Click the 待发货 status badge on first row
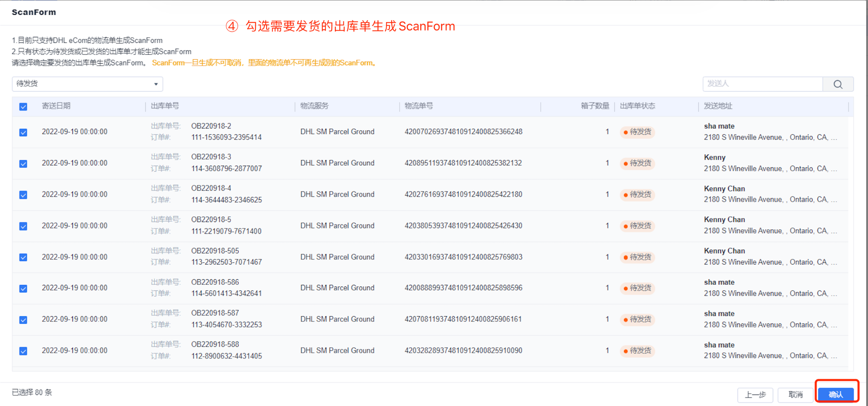Viewport: 868px width, 406px height. (637, 132)
